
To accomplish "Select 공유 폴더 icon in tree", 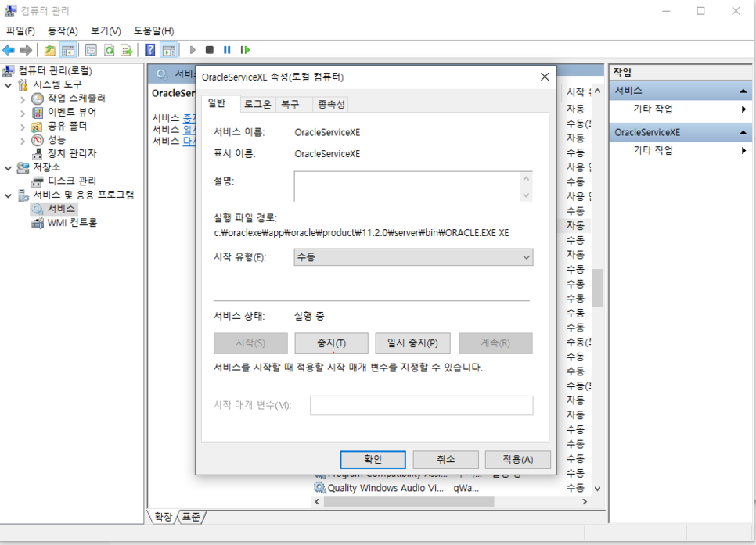I will pos(38,127).
